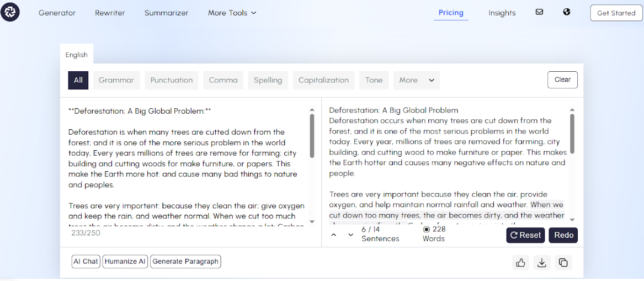
Task: Go to next sentence with down chevron
Action: 350,235
